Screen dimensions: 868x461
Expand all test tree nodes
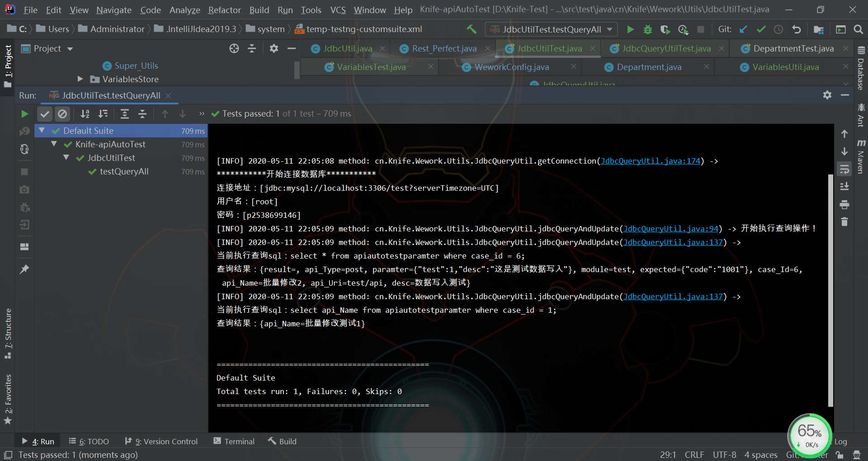pyautogui.click(x=125, y=114)
